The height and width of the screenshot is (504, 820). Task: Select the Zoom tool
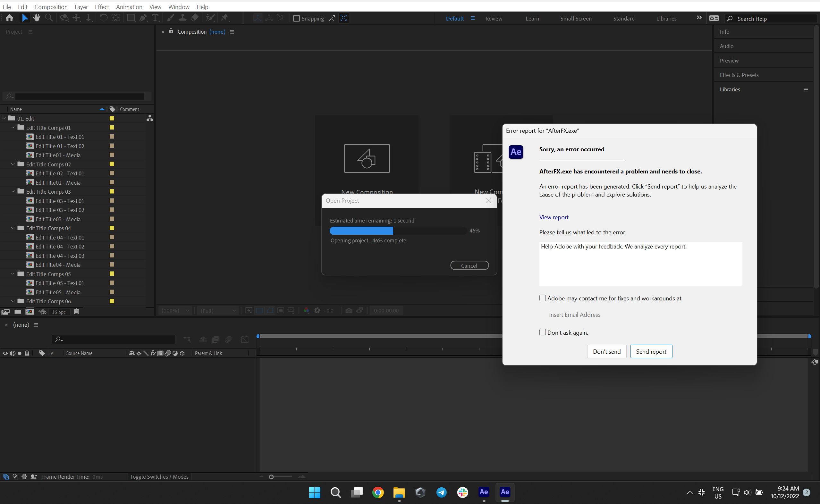coord(49,18)
